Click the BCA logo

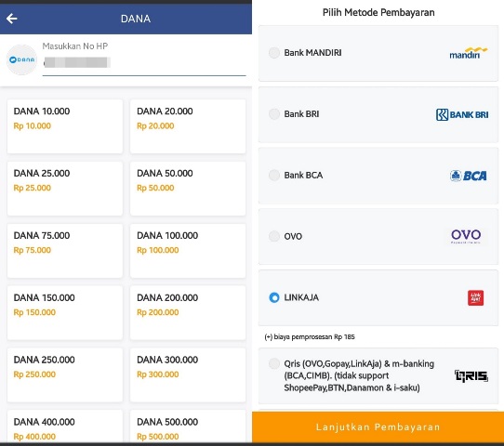pyautogui.click(x=469, y=176)
